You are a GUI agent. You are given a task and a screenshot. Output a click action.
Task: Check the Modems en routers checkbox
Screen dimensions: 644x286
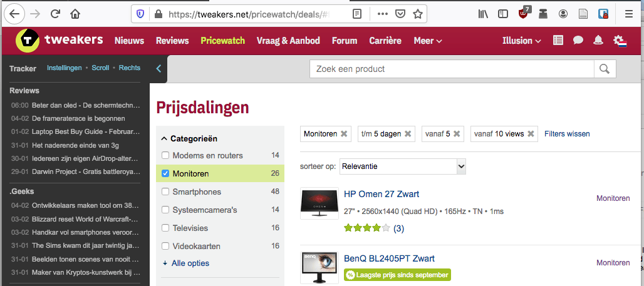pyautogui.click(x=165, y=155)
